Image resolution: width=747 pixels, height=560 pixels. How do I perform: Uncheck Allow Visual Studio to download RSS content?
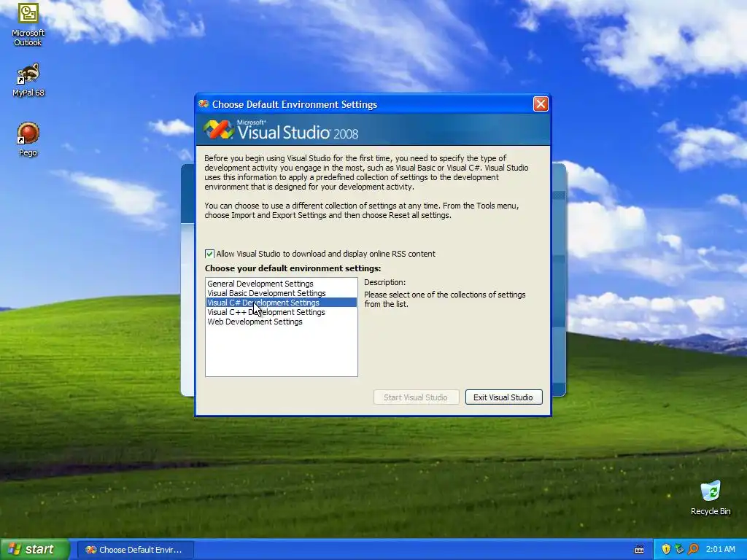[x=209, y=254]
